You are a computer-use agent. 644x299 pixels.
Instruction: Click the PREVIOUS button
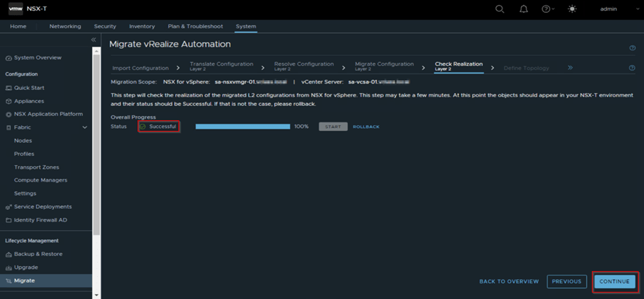566,281
